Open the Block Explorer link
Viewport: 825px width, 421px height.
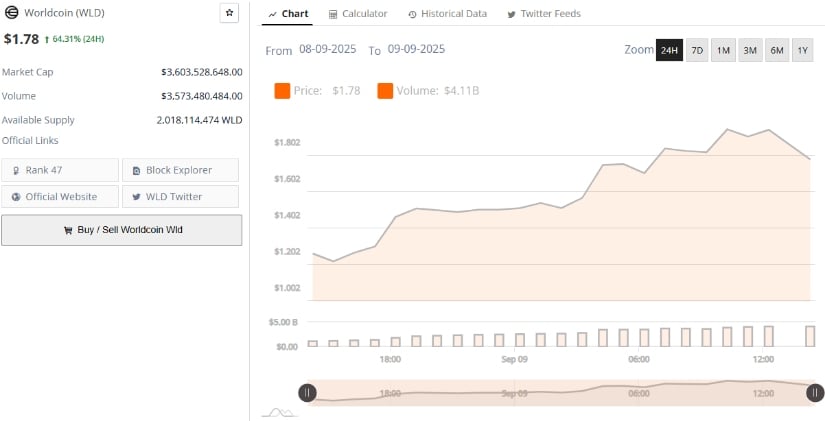tap(180, 170)
